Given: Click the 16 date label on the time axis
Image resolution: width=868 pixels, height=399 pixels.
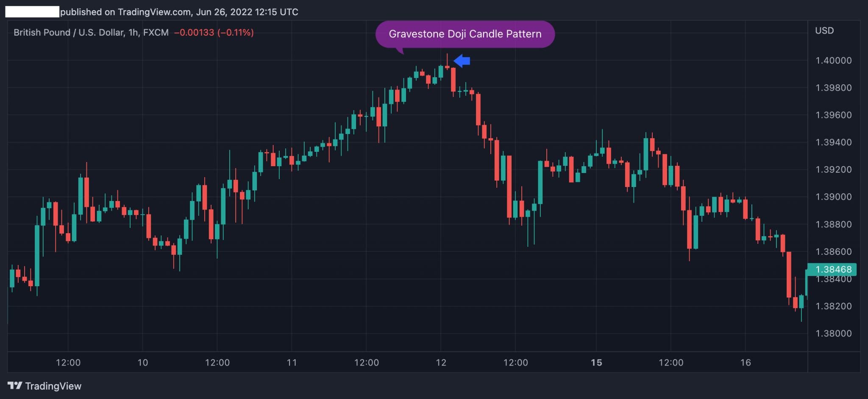Looking at the screenshot, I should pyautogui.click(x=746, y=363).
